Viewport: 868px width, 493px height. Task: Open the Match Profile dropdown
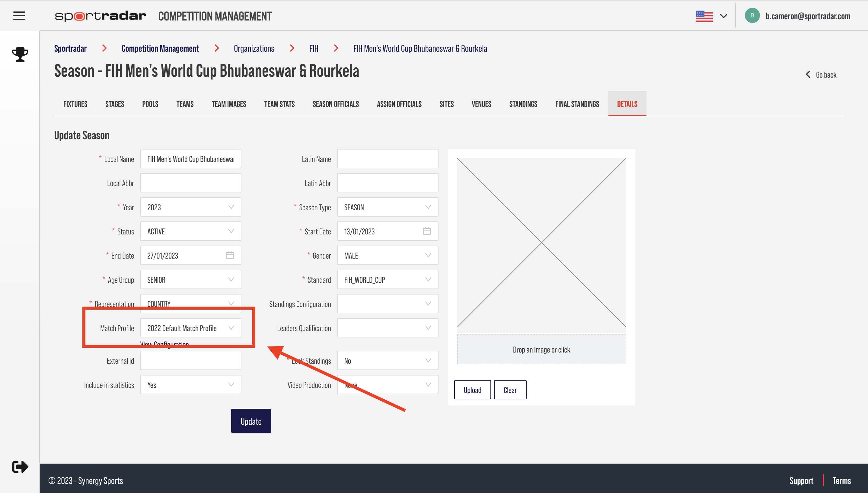(x=191, y=328)
